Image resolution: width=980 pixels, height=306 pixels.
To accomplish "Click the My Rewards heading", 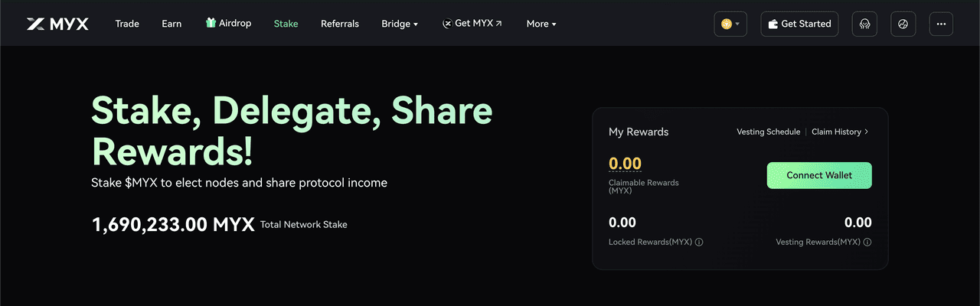I will 639,132.
